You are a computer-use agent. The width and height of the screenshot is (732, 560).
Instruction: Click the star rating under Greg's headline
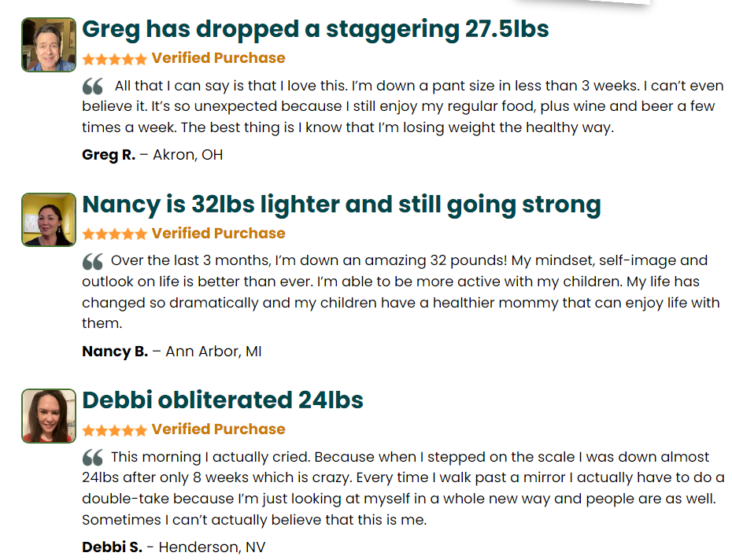tap(114, 59)
